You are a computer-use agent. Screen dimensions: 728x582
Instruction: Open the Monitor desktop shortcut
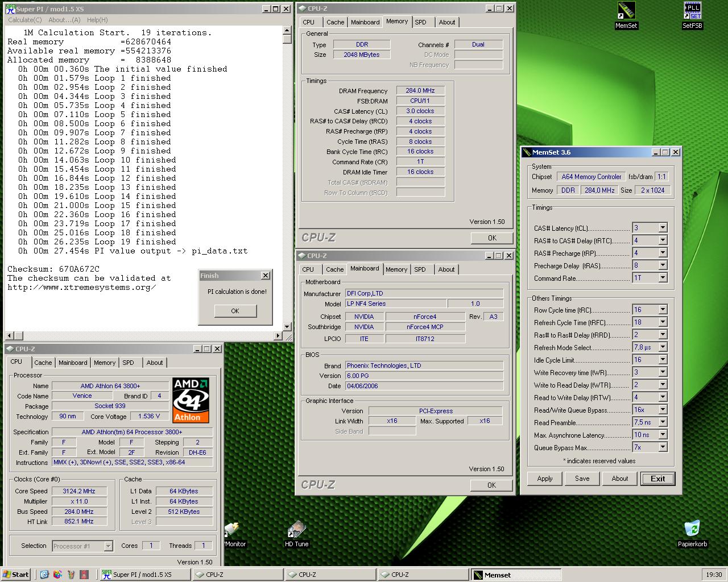point(234,534)
